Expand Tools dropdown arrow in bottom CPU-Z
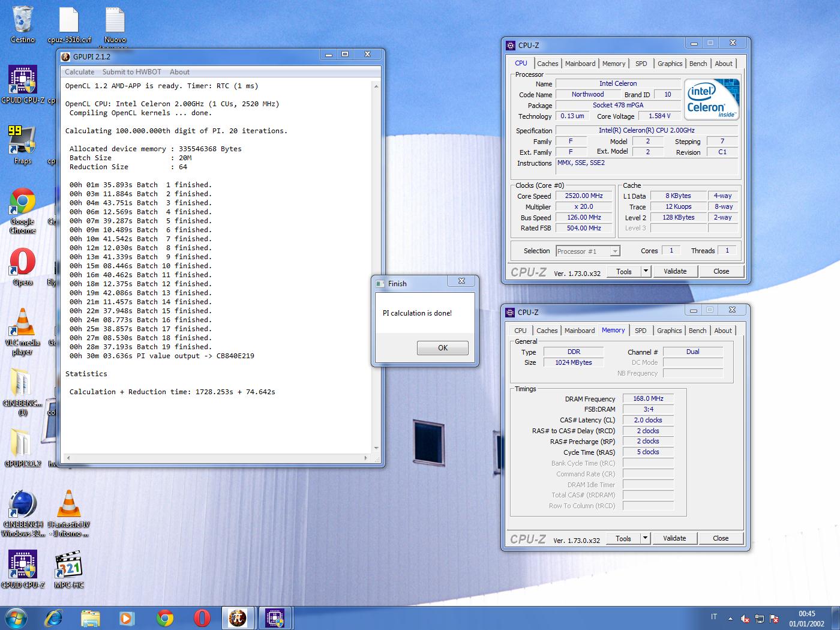The height and width of the screenshot is (630, 840). (645, 538)
